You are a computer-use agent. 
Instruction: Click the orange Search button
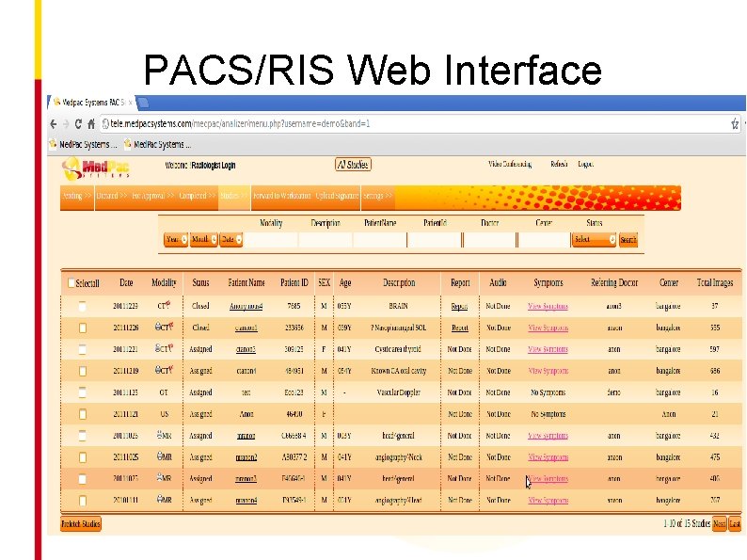click(x=628, y=240)
